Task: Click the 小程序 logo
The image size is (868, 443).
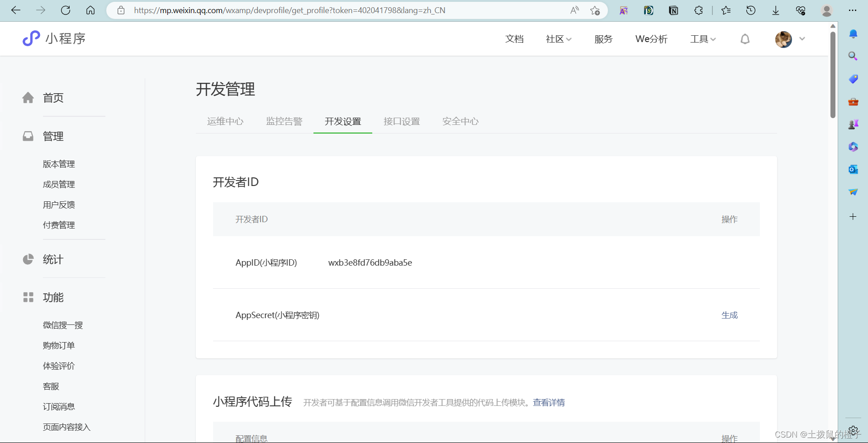Action: coord(54,38)
